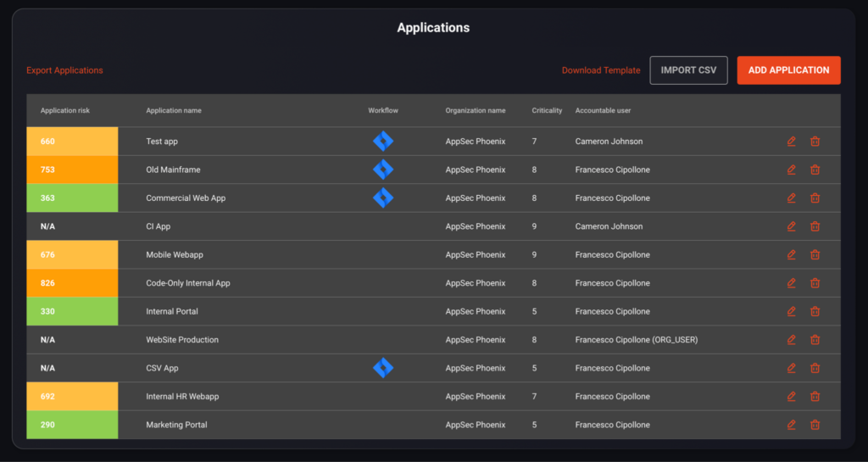868x462 pixels.
Task: Delete the Internal Portal row
Action: [815, 311]
